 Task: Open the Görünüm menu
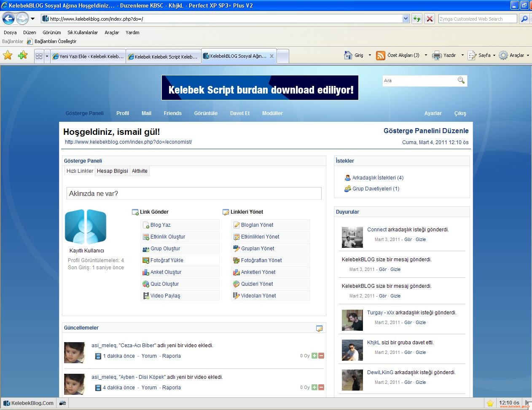(x=52, y=32)
